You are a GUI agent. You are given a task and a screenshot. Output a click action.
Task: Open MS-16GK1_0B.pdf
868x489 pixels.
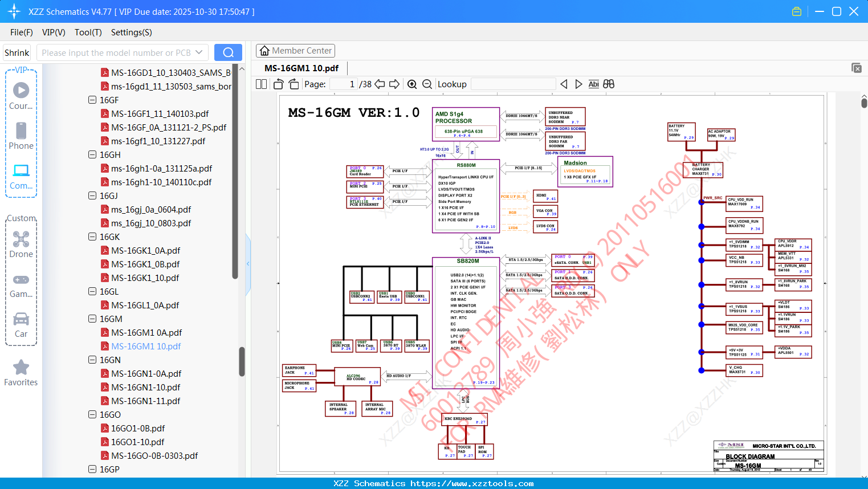point(145,264)
